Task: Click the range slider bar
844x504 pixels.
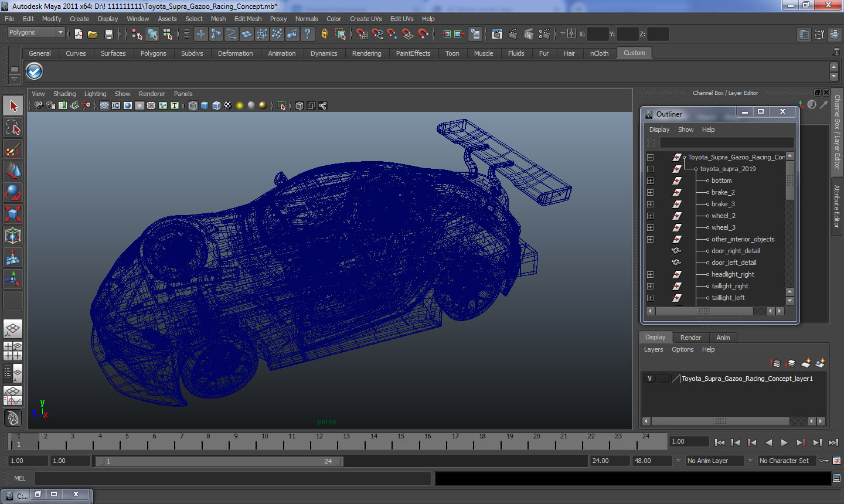Action: pos(220,461)
